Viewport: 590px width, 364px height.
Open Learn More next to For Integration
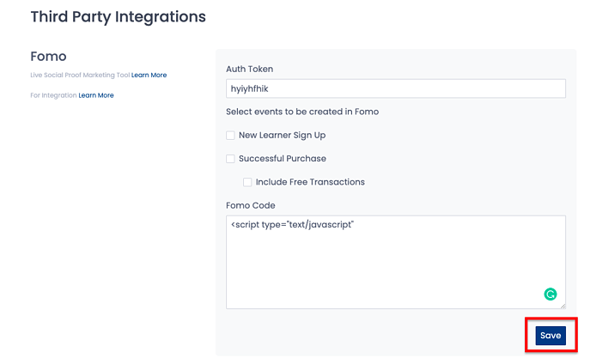(96, 95)
